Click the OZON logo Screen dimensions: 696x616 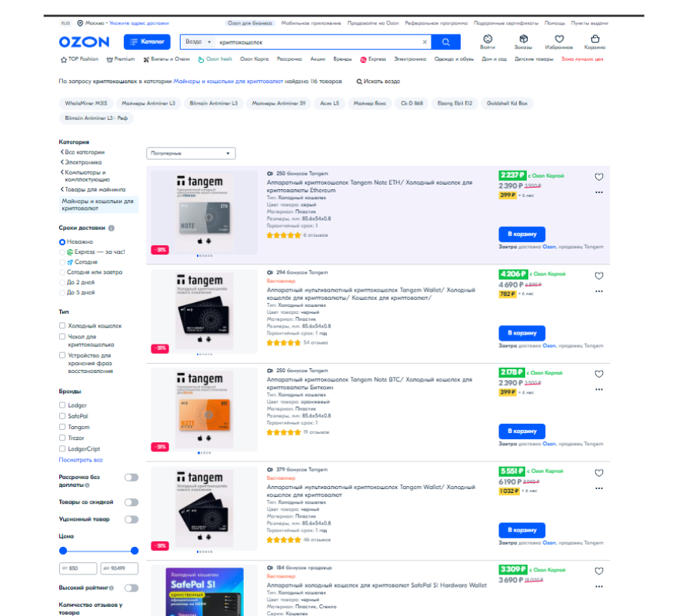tap(85, 42)
